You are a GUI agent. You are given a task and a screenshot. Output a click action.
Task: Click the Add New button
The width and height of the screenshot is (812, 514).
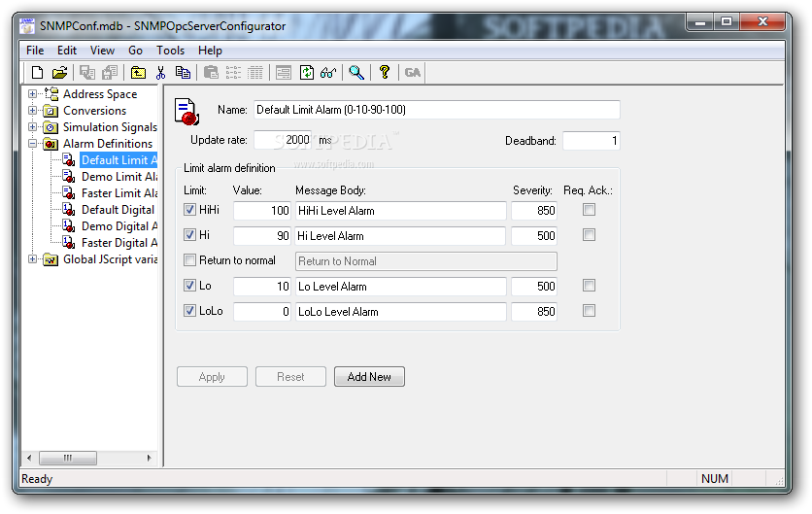[369, 377]
